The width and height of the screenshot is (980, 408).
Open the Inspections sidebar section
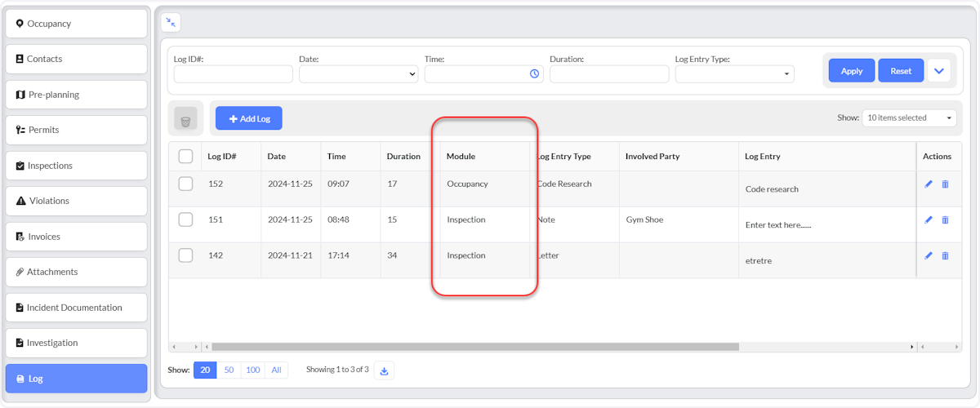click(77, 166)
